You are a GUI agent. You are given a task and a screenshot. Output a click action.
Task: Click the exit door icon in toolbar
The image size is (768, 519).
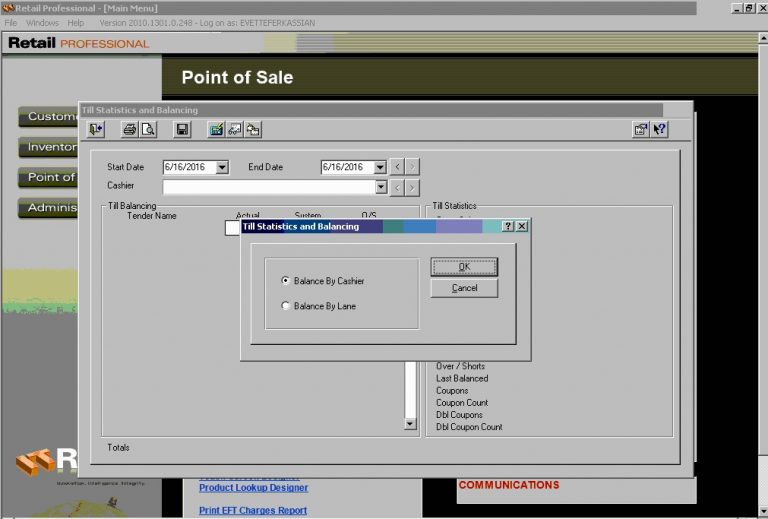coord(96,129)
